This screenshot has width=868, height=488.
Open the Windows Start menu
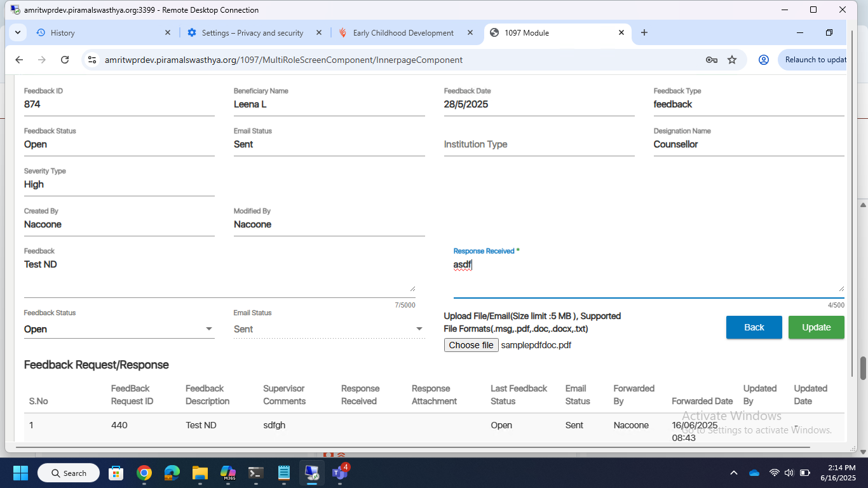(20, 473)
